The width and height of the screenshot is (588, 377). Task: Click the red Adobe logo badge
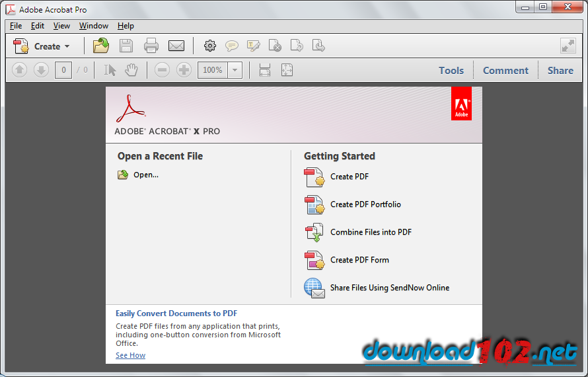coord(461,104)
